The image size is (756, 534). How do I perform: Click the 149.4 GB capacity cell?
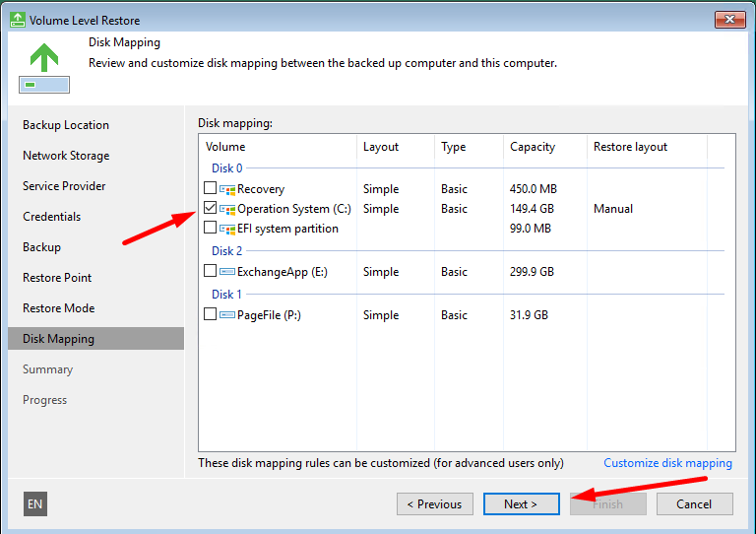(532, 209)
